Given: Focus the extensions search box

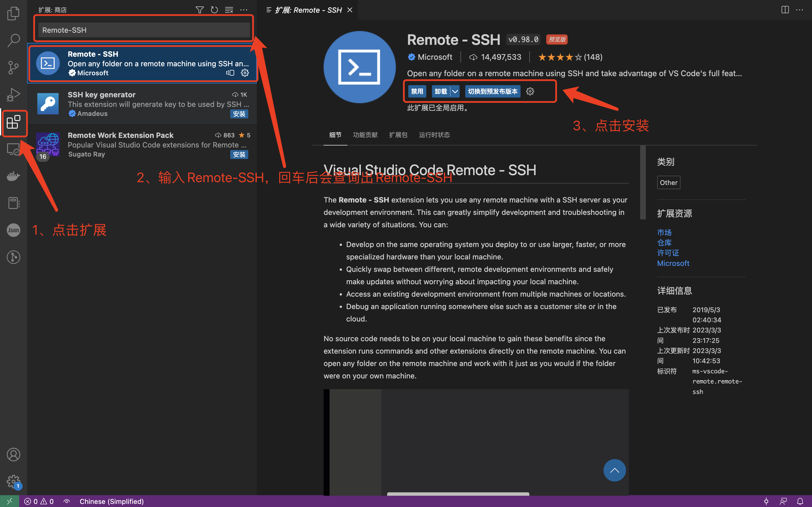Looking at the screenshot, I should click(x=144, y=30).
